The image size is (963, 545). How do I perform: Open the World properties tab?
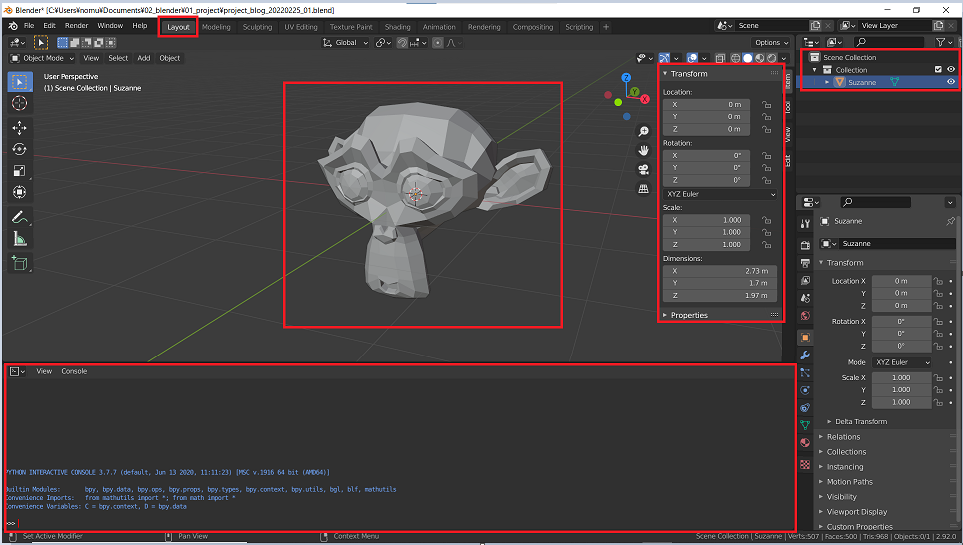(805, 316)
